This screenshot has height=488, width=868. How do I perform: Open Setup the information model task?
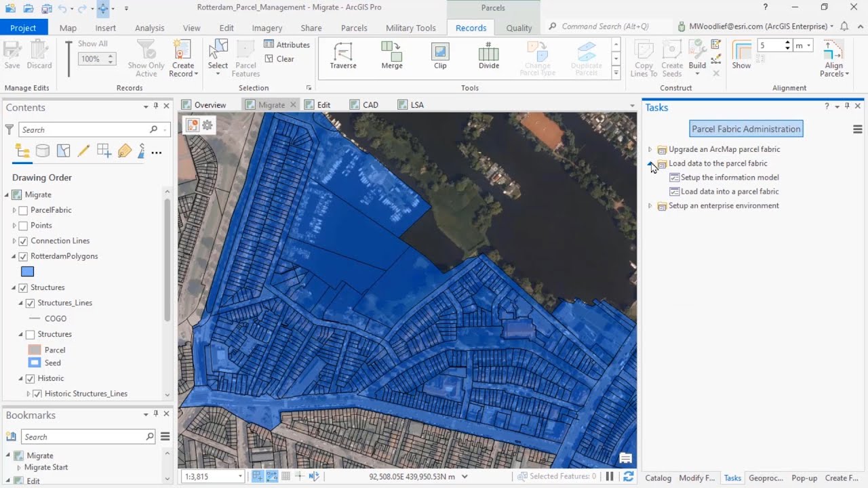click(730, 178)
